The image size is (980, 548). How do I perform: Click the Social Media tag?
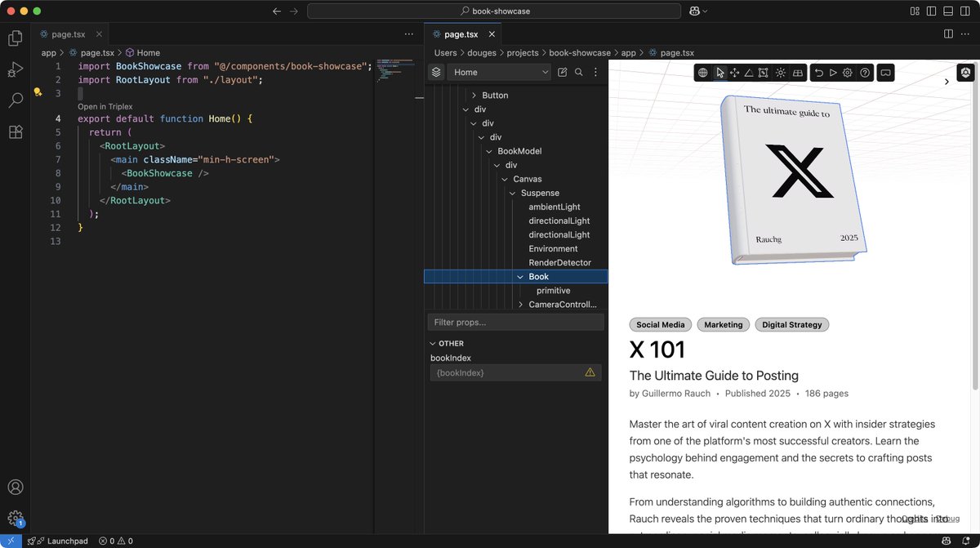click(x=661, y=324)
